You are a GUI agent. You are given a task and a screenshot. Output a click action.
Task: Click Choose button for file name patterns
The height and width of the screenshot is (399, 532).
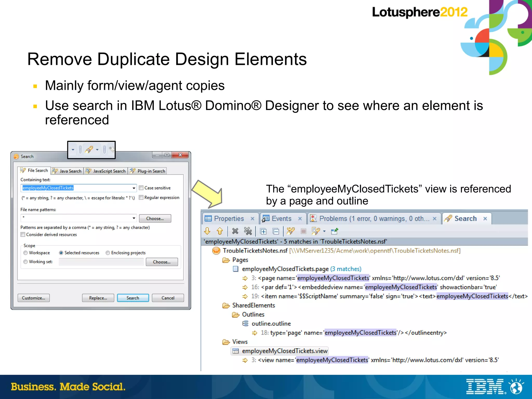point(155,219)
